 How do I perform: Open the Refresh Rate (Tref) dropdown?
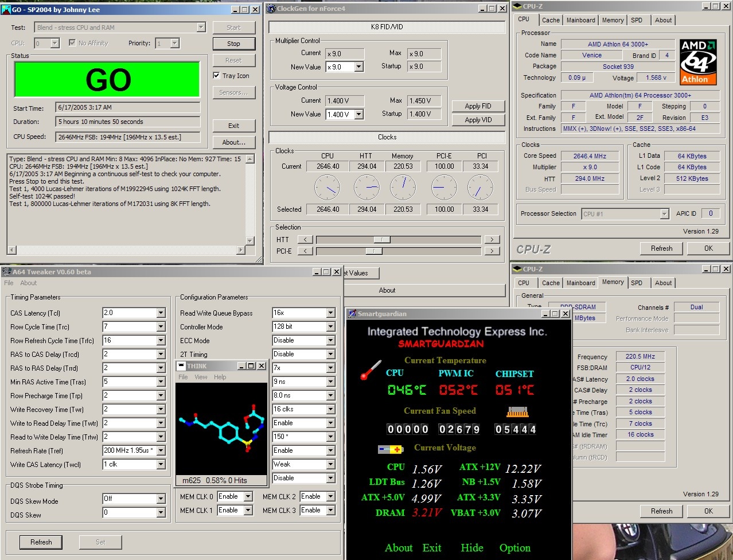tap(161, 450)
